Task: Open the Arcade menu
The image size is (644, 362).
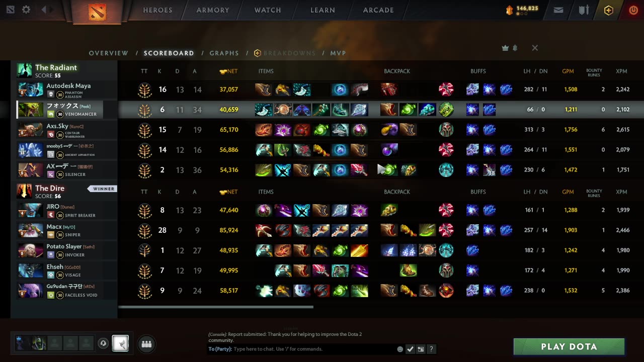Action: tap(378, 10)
